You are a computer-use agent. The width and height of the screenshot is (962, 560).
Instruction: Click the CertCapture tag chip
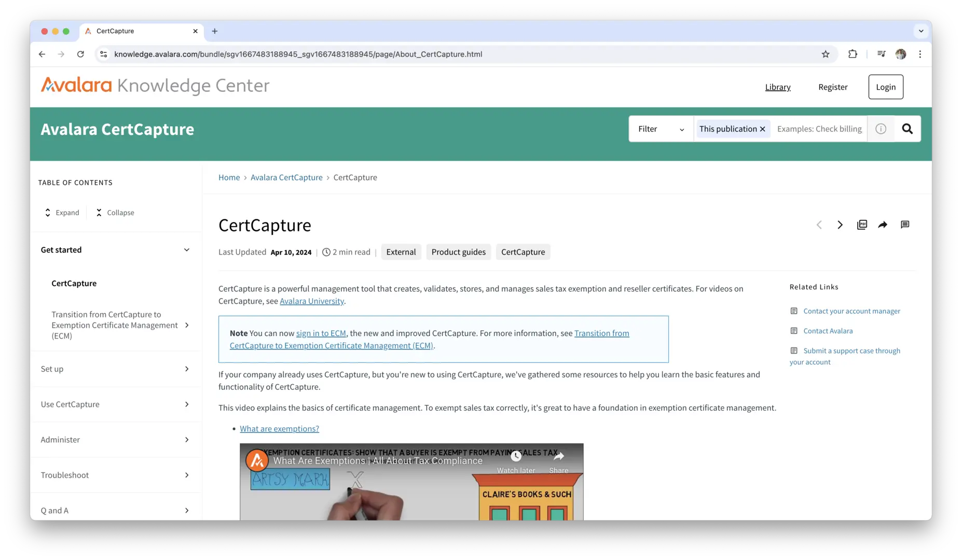coord(523,252)
